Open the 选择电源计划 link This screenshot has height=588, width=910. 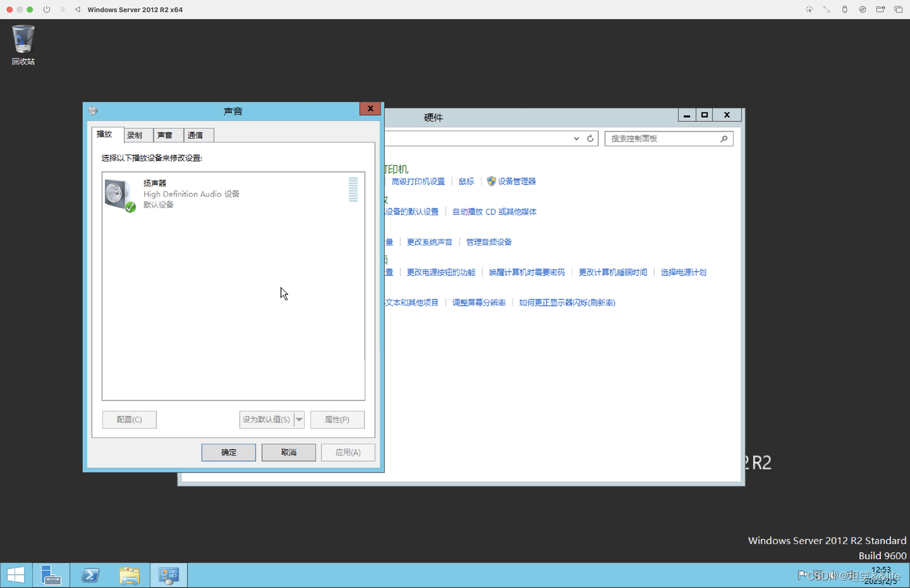point(684,272)
